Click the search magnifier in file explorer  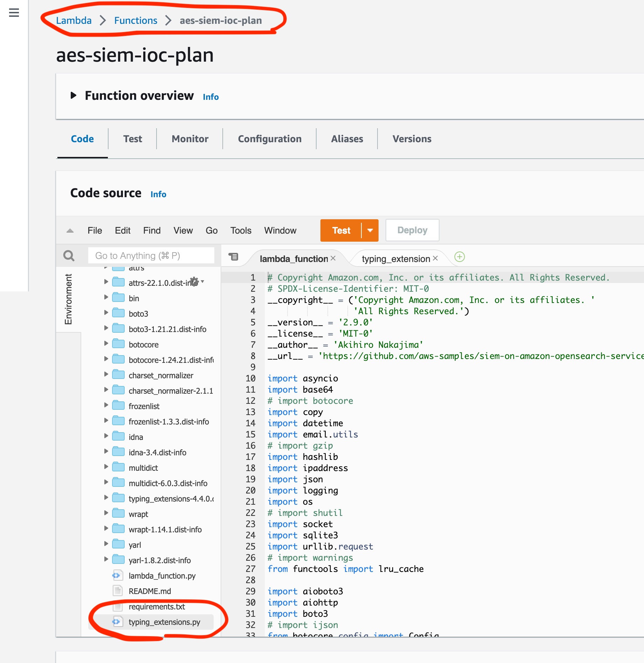[69, 256]
